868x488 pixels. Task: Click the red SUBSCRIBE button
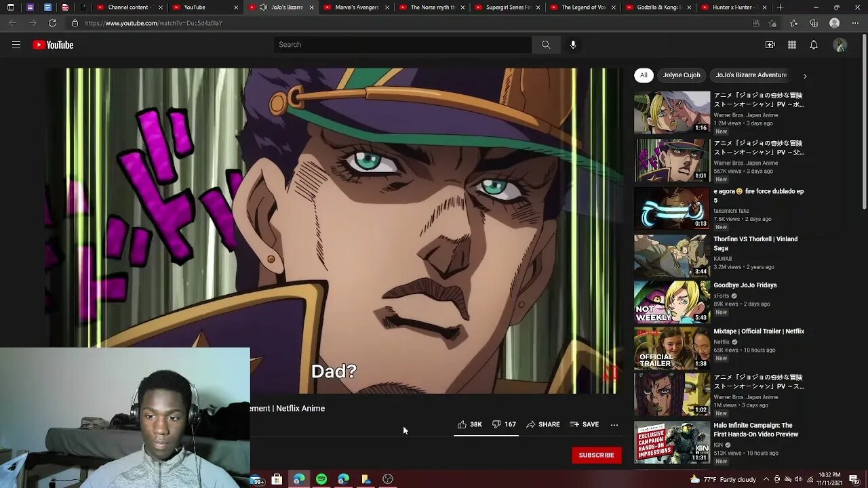click(597, 455)
